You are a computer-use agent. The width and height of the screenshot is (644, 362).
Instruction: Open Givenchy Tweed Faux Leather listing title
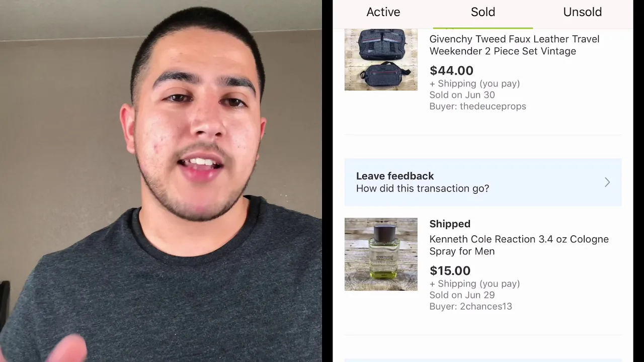click(514, 45)
